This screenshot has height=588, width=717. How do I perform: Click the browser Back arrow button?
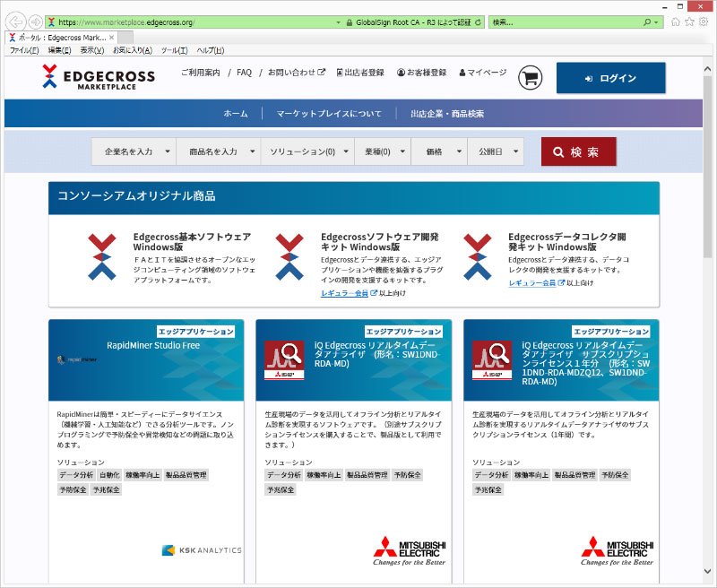(x=16, y=22)
